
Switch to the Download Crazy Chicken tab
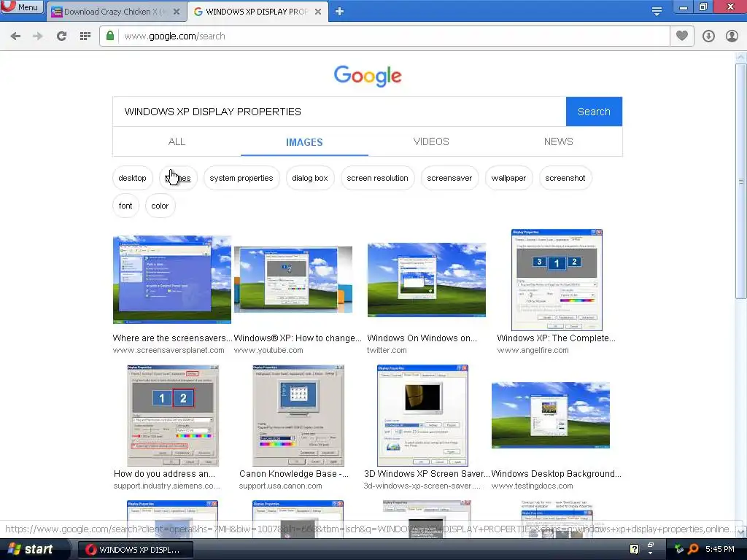click(116, 12)
